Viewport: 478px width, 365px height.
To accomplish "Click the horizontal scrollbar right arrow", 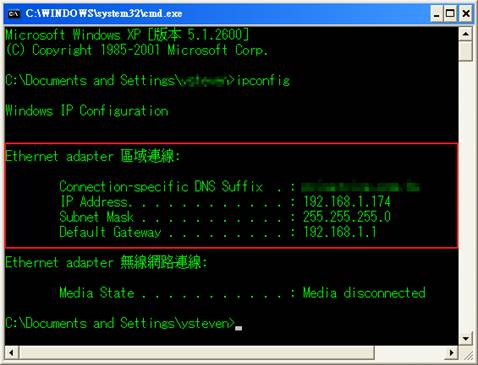I will pyautogui.click(x=452, y=353).
